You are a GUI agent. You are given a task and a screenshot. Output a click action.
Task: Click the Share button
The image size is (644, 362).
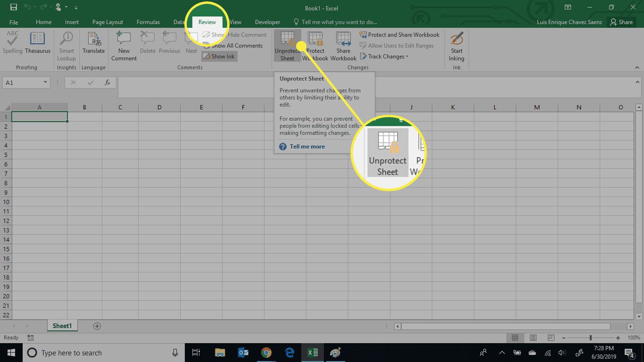pos(621,22)
